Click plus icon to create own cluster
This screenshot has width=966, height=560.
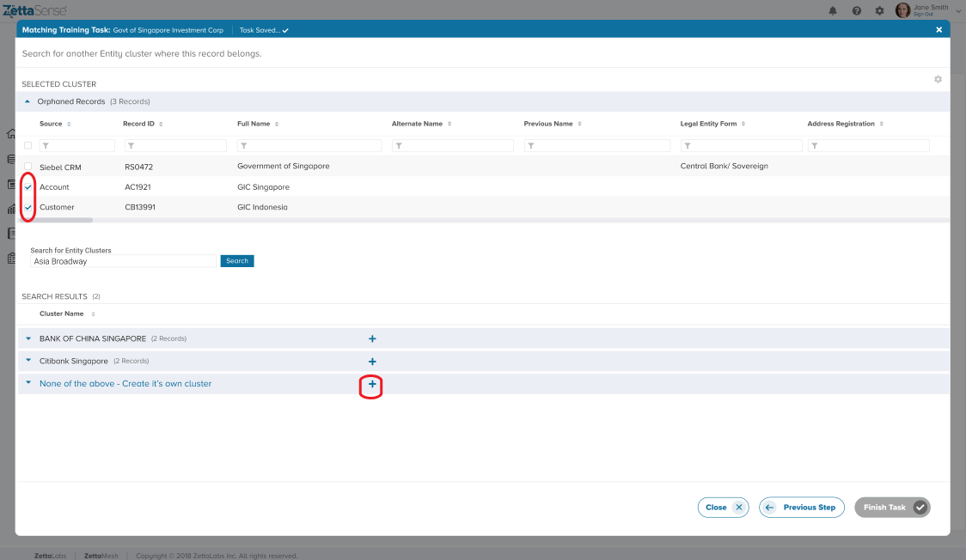pyautogui.click(x=372, y=384)
